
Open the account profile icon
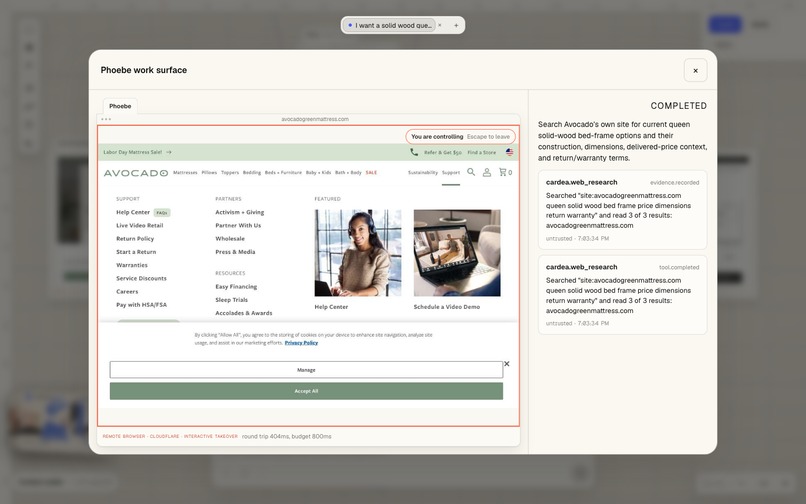(x=487, y=172)
